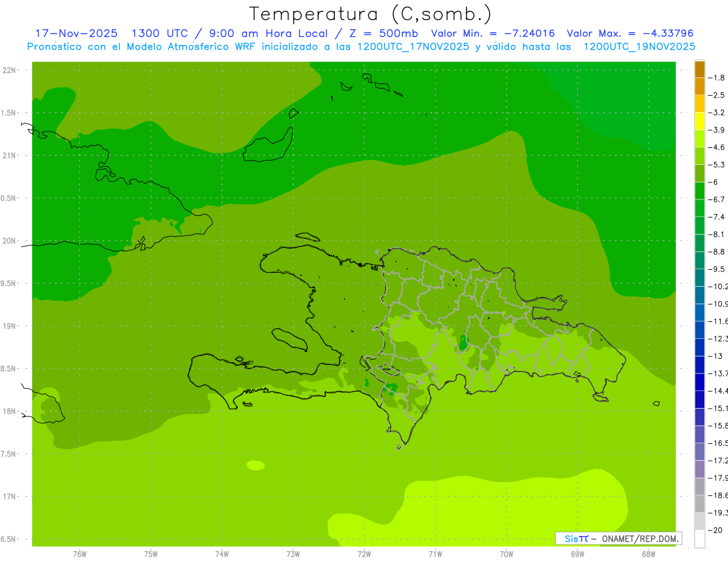Click the 'Z = 500mb' level text
Viewport: 728px width, 562px height.
tap(383, 33)
